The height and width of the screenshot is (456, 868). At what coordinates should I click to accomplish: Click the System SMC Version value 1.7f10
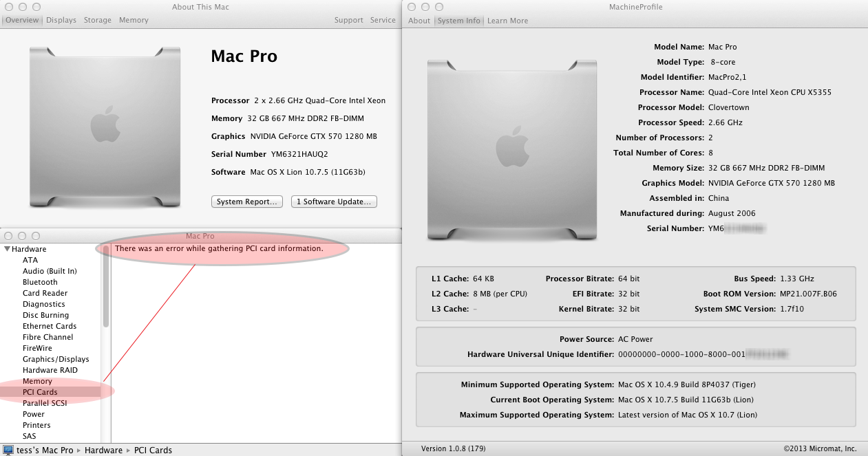pyautogui.click(x=792, y=309)
